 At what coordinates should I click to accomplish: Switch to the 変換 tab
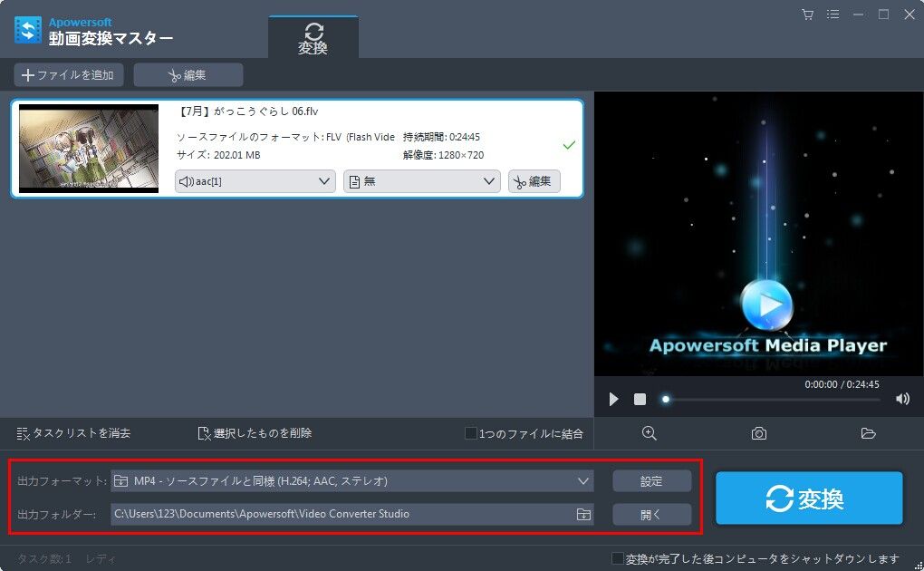313,34
